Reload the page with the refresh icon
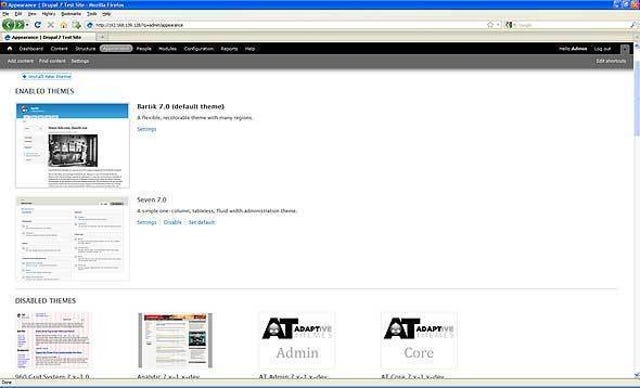This screenshot has width=640, height=388. (38, 25)
